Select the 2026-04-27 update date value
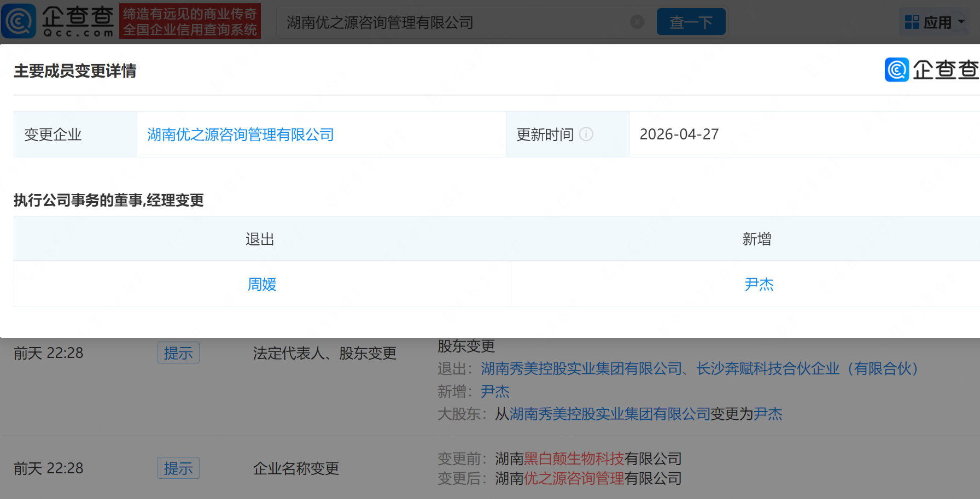The width and height of the screenshot is (980, 499). click(x=679, y=134)
